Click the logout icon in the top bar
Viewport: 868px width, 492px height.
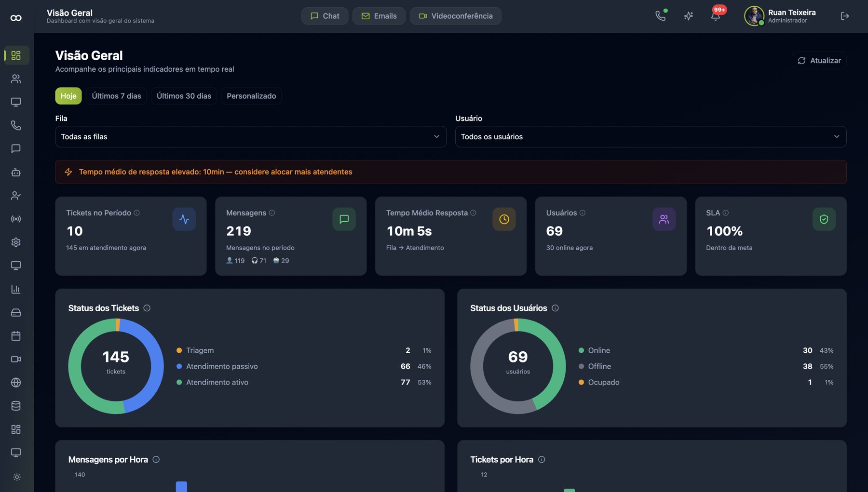[845, 16]
